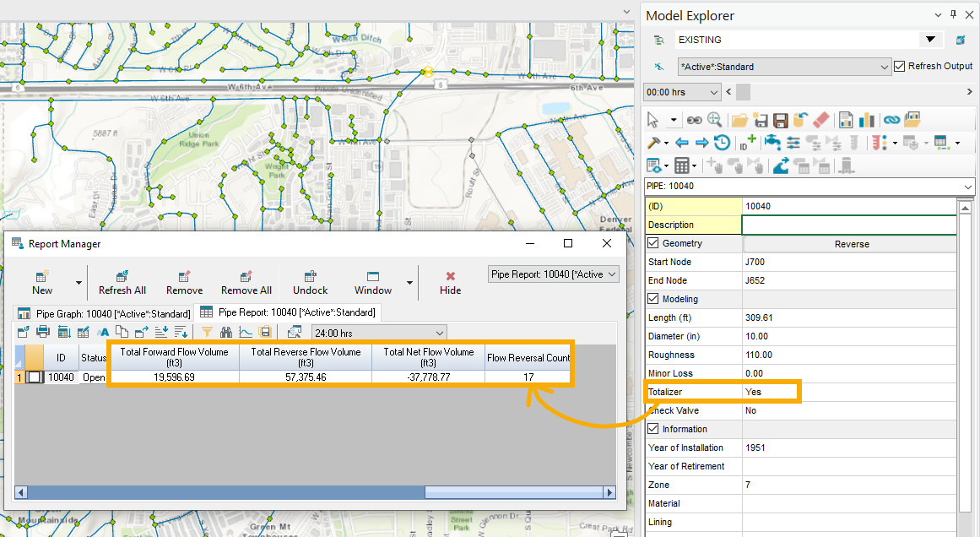Click the blue faucet icon

[x=772, y=144]
